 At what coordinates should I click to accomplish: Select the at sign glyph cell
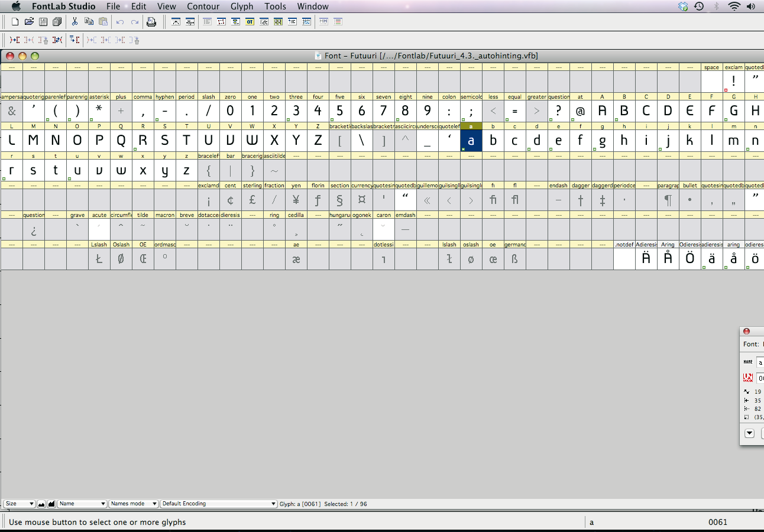(581, 111)
